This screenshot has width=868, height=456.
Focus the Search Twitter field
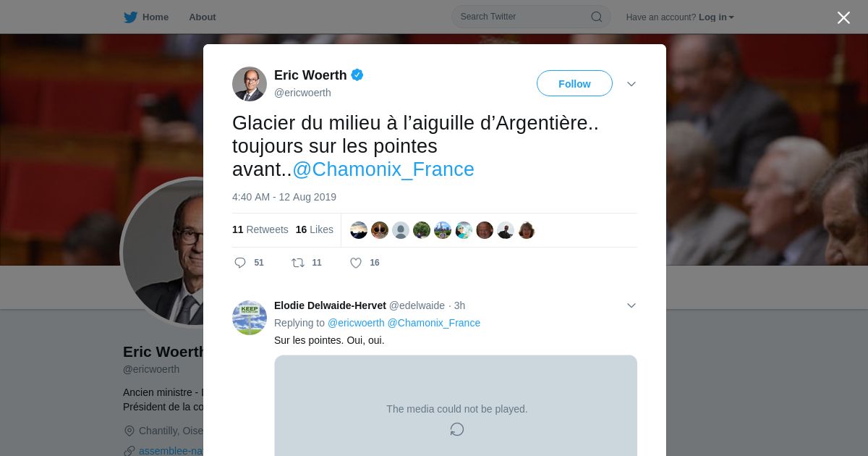click(x=531, y=17)
